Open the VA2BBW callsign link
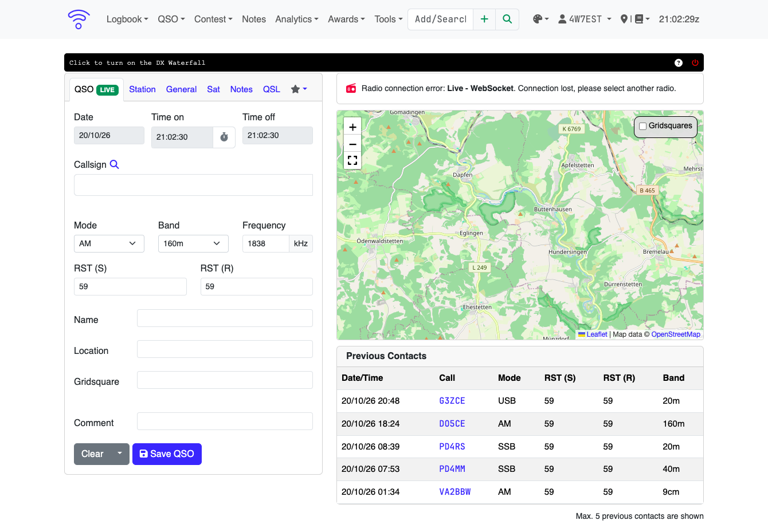The height and width of the screenshot is (532, 768). 455,492
